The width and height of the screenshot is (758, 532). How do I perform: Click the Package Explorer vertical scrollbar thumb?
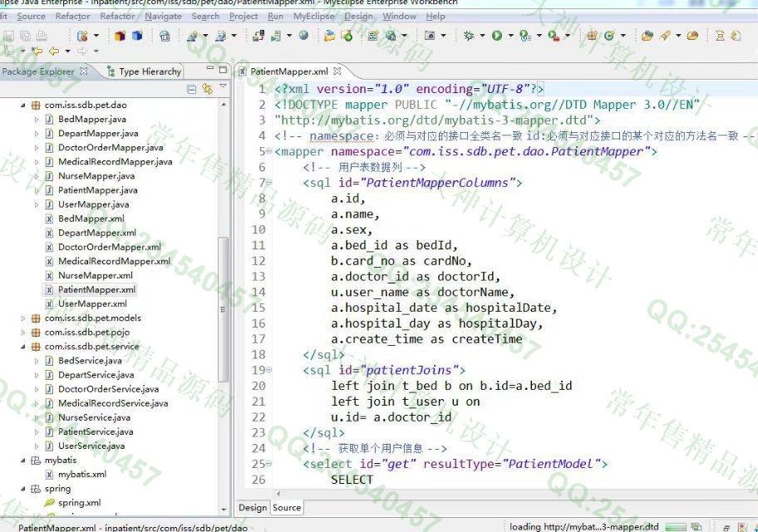pos(223,309)
